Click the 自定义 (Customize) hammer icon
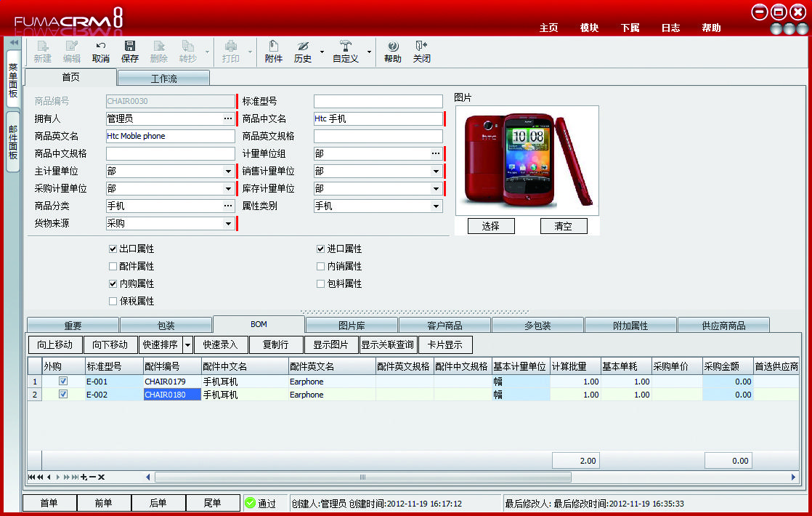Viewport: 812px width, 516px height. pos(346,47)
